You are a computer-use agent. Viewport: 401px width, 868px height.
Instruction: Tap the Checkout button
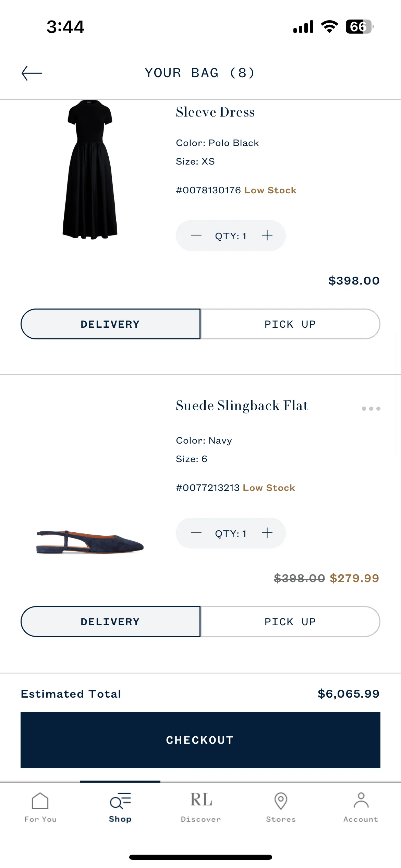200,740
